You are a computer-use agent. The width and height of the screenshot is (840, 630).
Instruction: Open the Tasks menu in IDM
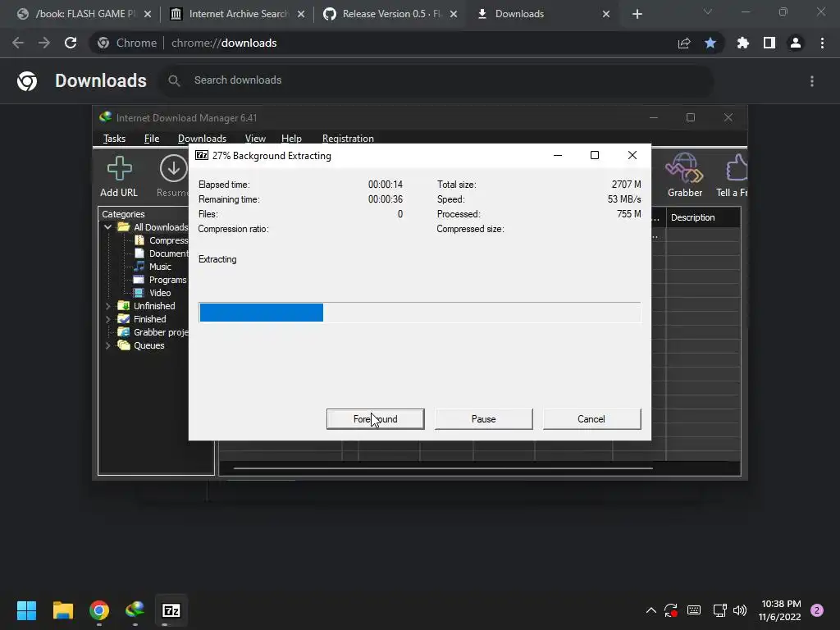(114, 138)
